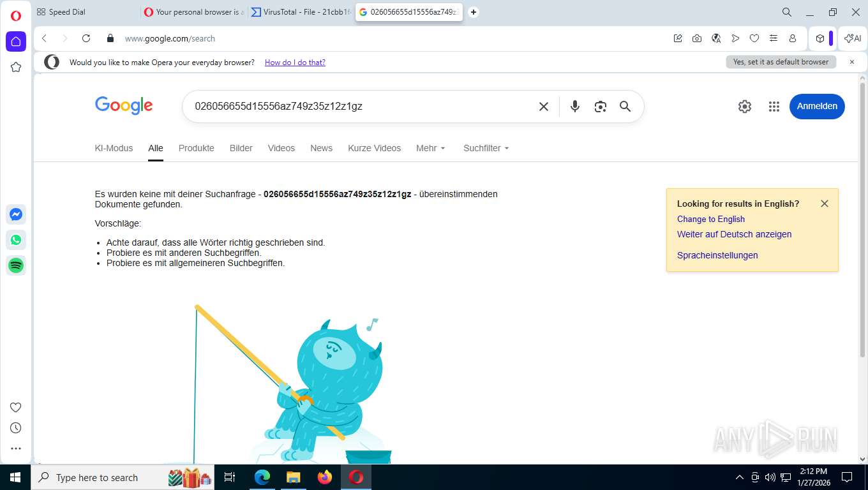Click the address bar URL field

(393, 38)
